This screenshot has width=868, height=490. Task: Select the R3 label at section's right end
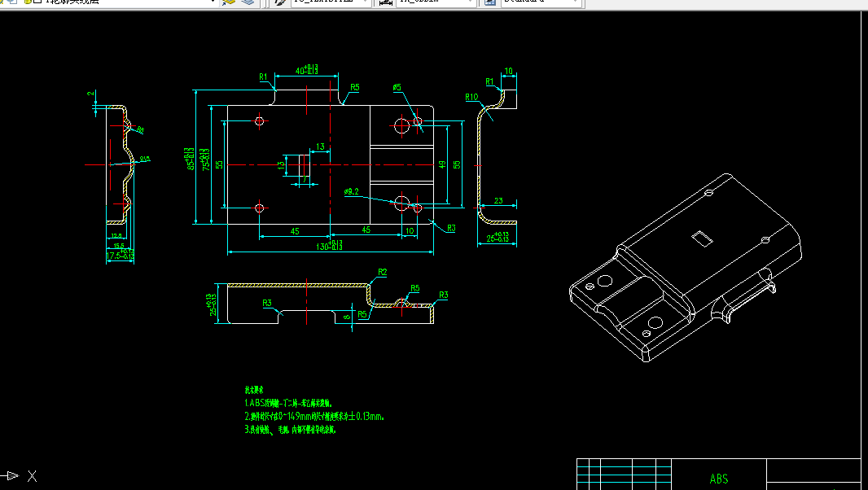pos(444,295)
